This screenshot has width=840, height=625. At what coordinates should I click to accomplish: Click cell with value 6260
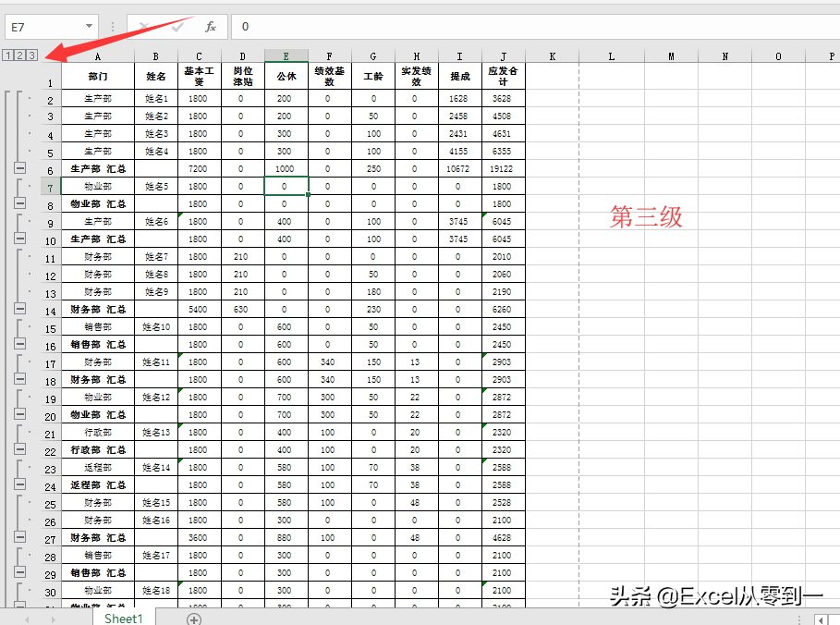502,310
